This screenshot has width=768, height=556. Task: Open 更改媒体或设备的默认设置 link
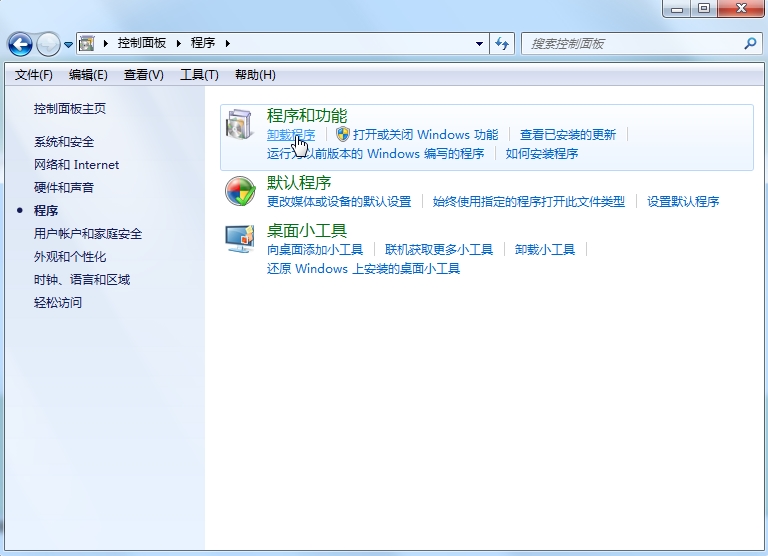coord(339,202)
